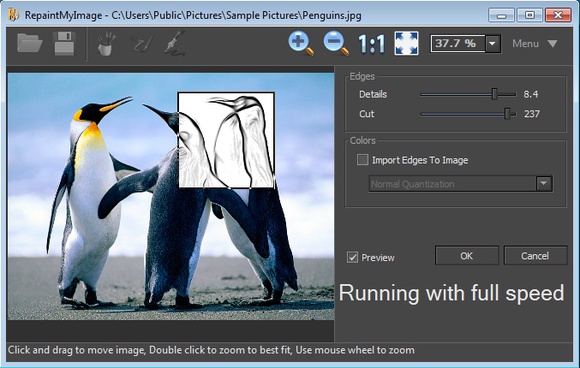Screen dimensions: 580x368
Task: Uncheck the Preview checkbox
Action: 352,257
